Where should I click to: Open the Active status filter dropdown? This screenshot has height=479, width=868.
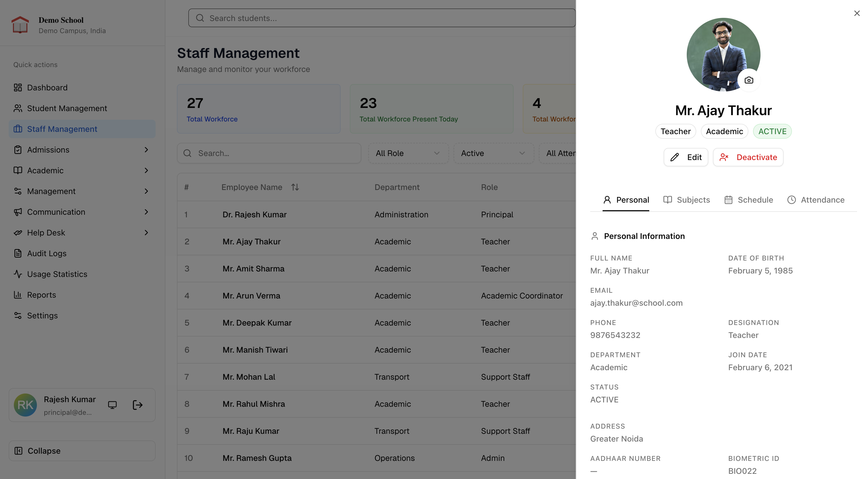coord(493,153)
